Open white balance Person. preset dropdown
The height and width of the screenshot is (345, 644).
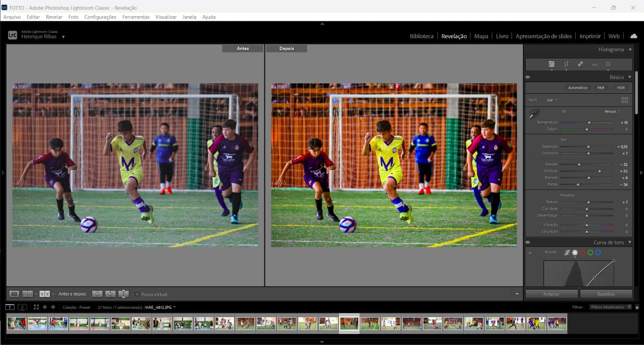point(612,112)
